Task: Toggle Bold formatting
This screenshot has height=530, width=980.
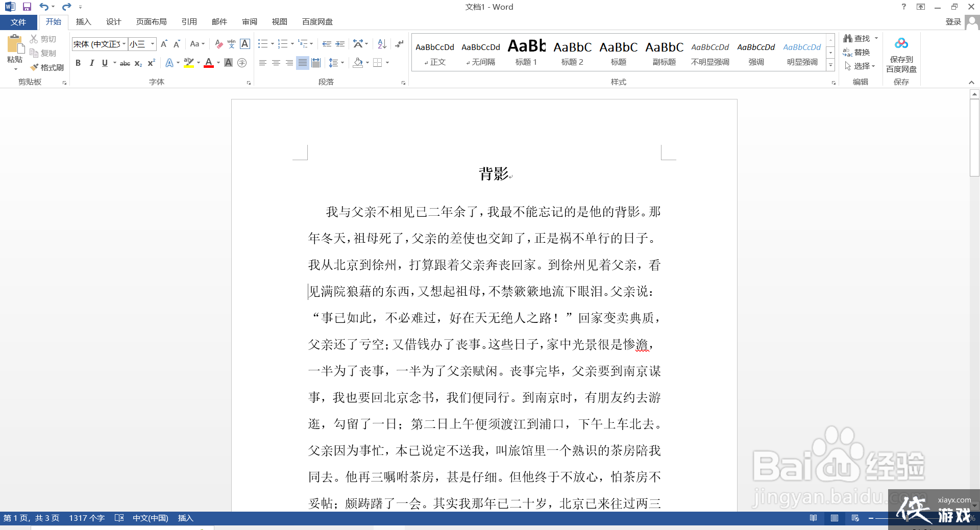Action: coord(78,63)
